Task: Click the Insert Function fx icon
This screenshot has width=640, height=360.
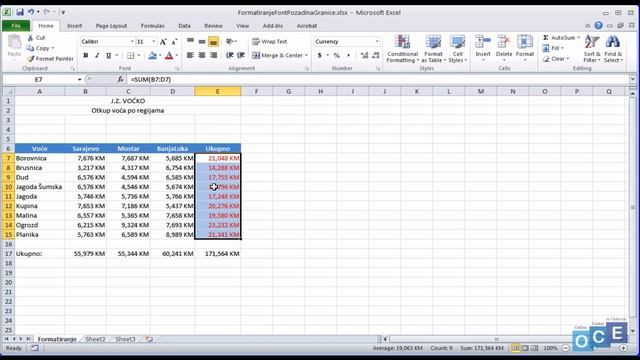Action: click(x=120, y=79)
